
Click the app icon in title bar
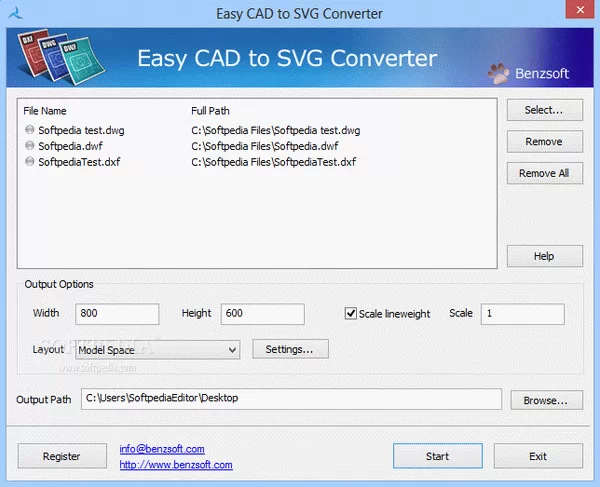point(15,13)
